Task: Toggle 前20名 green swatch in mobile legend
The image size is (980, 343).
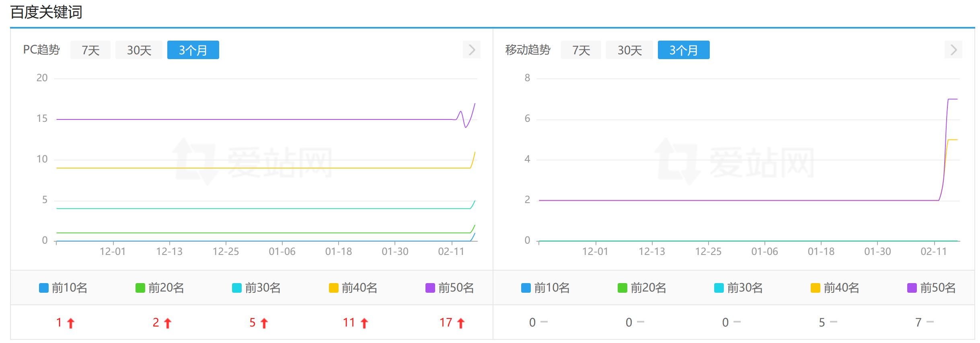Action: pos(623,288)
